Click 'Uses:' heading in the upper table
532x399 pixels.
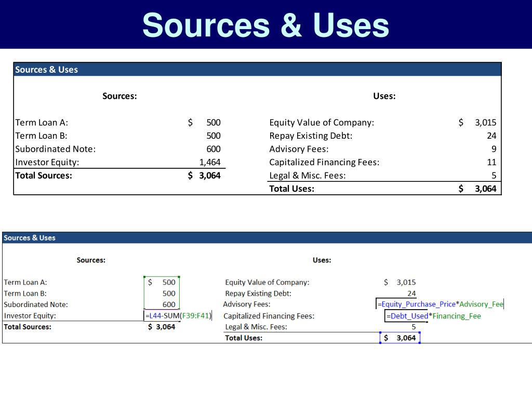[384, 96]
